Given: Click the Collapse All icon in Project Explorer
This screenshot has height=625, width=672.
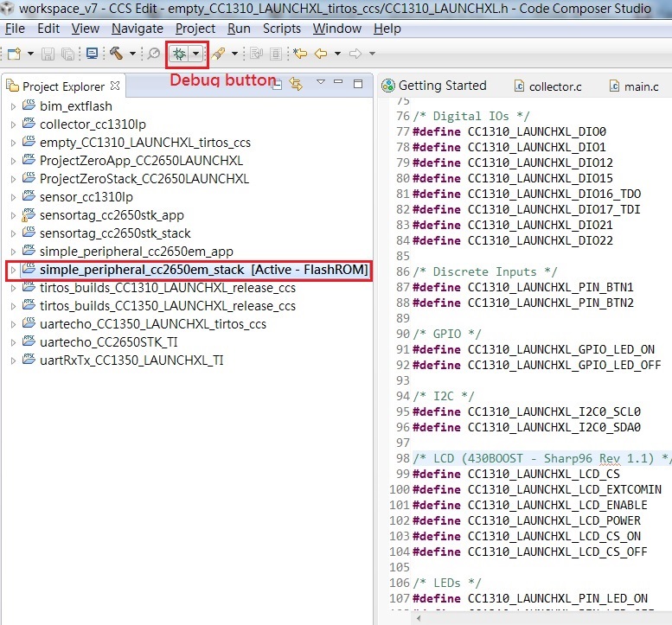Looking at the screenshot, I should 277,84.
